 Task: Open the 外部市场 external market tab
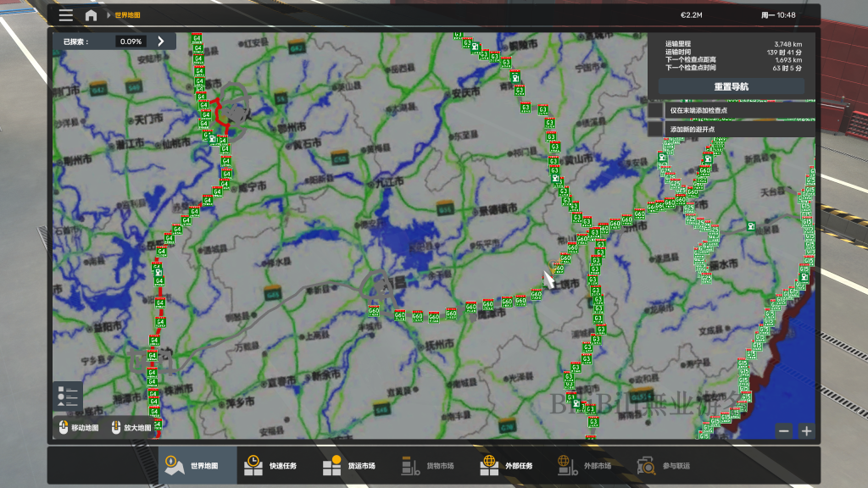pos(586,465)
